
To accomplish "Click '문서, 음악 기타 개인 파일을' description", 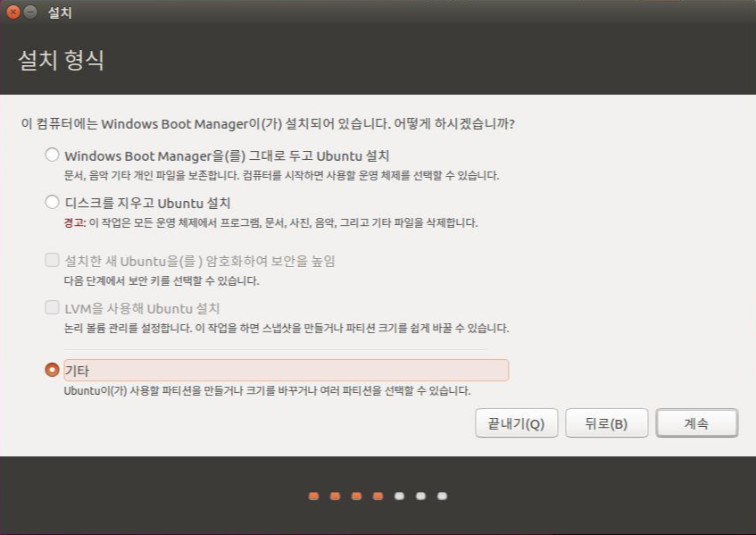I will click(x=281, y=175).
